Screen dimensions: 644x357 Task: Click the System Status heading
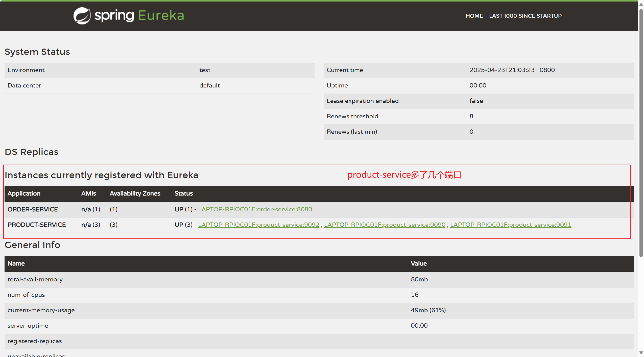point(37,52)
